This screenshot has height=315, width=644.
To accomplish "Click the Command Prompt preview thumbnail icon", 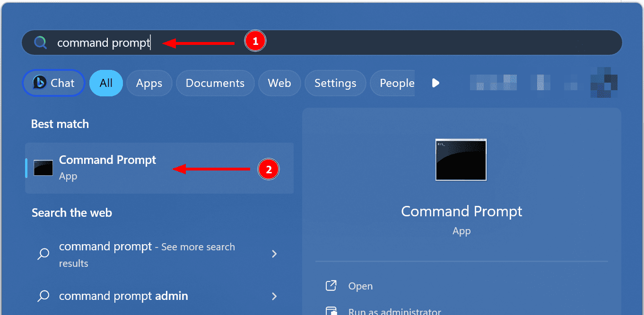I will (461, 159).
